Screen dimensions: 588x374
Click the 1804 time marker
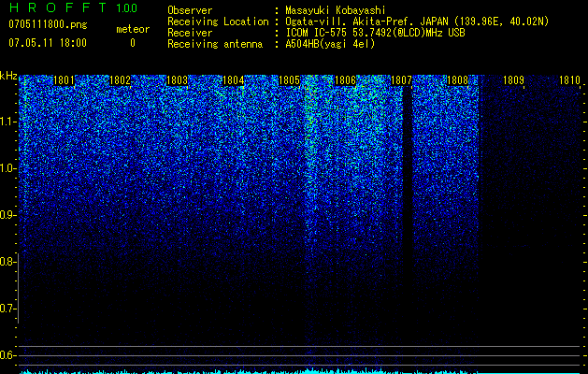234,80
